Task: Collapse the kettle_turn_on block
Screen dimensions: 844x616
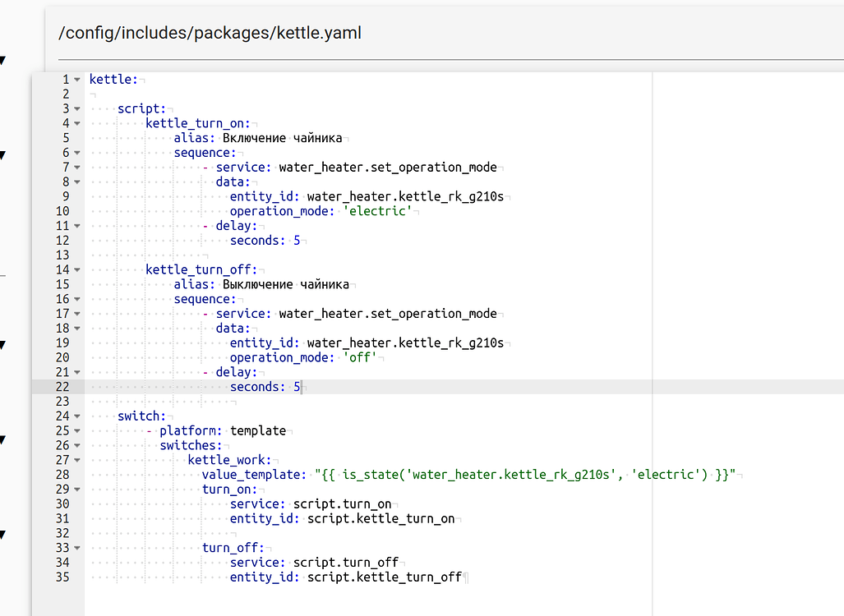Action: tap(77, 123)
